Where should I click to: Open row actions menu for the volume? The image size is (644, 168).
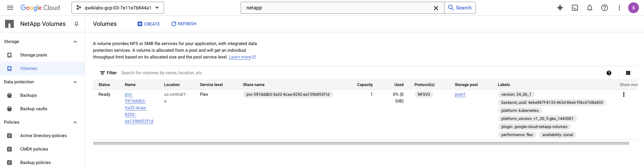tap(624, 94)
